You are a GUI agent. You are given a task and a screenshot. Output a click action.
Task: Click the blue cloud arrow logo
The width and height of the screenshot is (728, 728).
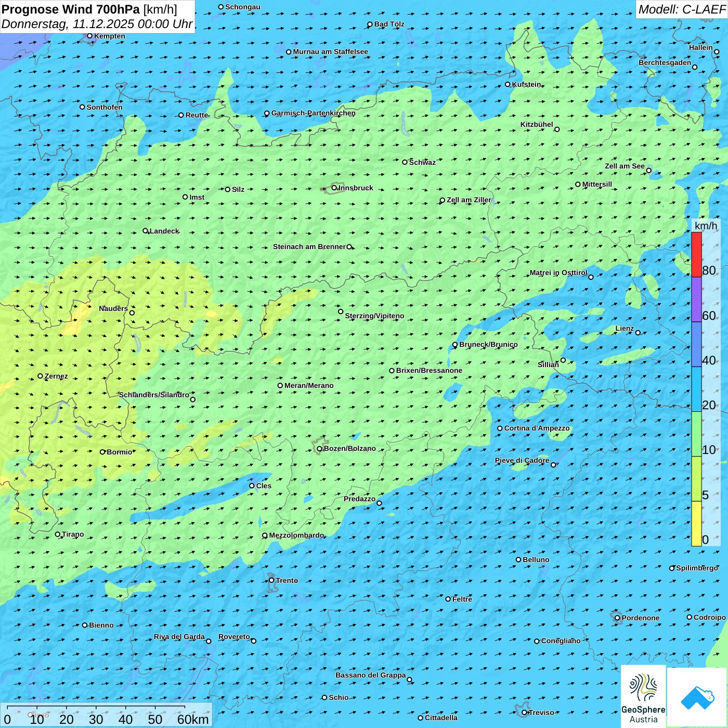697,697
